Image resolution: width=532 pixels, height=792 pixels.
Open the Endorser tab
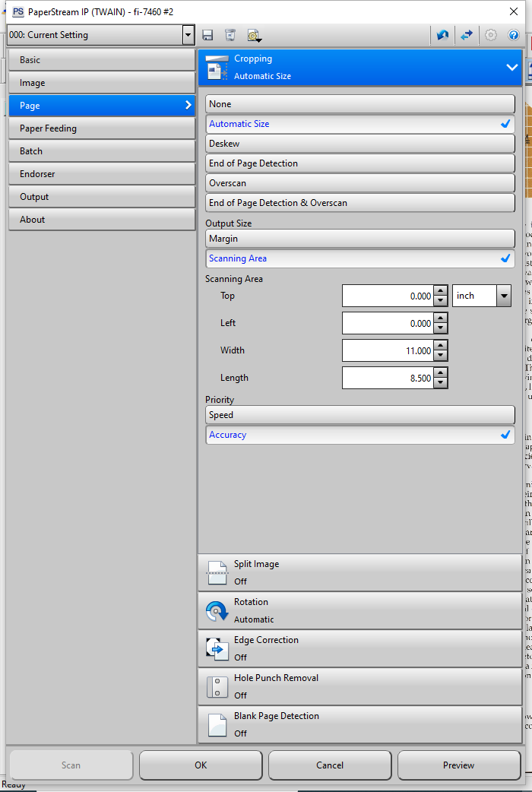101,174
